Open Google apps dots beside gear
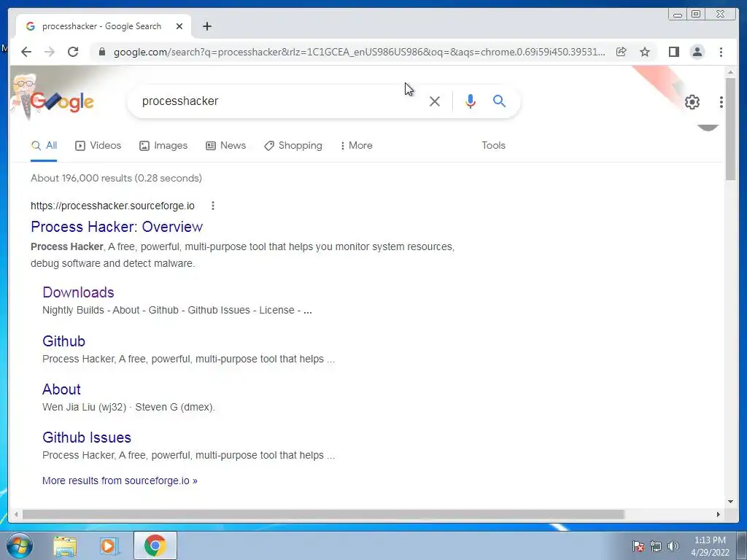The width and height of the screenshot is (747, 560). point(721,102)
